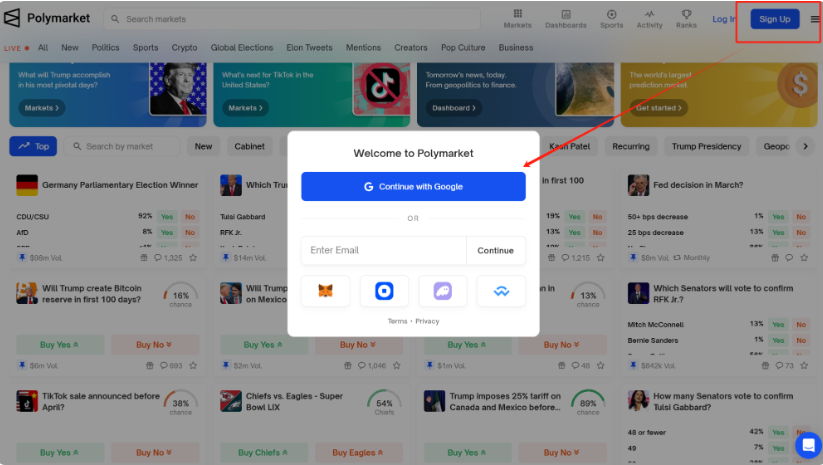Focus the Search markets box

[x=292, y=19]
